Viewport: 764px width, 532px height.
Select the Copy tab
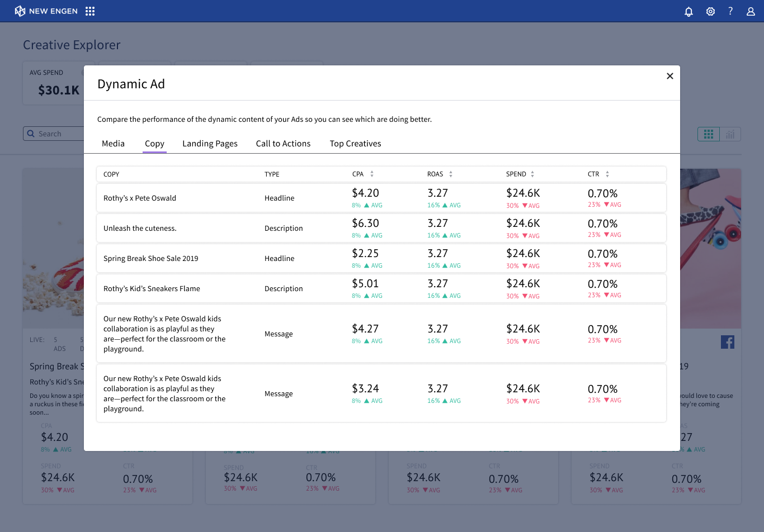[154, 144]
